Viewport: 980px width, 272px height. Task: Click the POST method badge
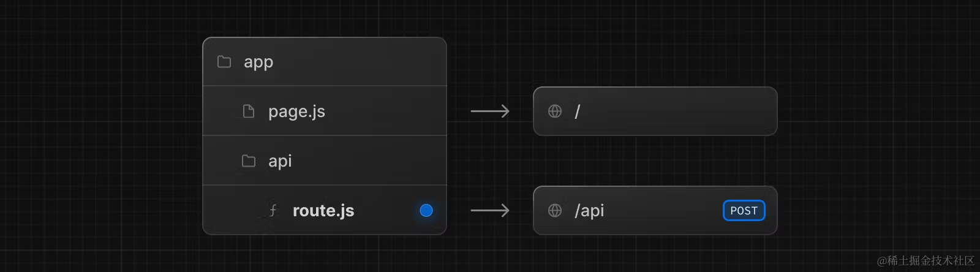pos(744,211)
